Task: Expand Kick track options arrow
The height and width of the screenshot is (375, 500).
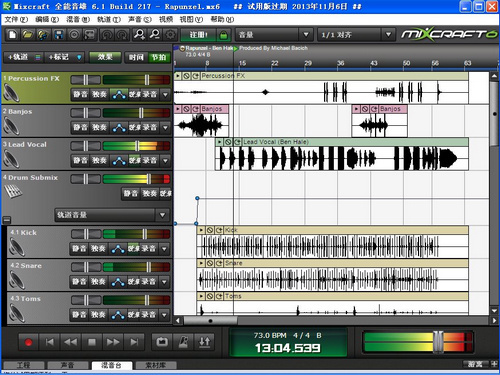Action: tap(164, 249)
